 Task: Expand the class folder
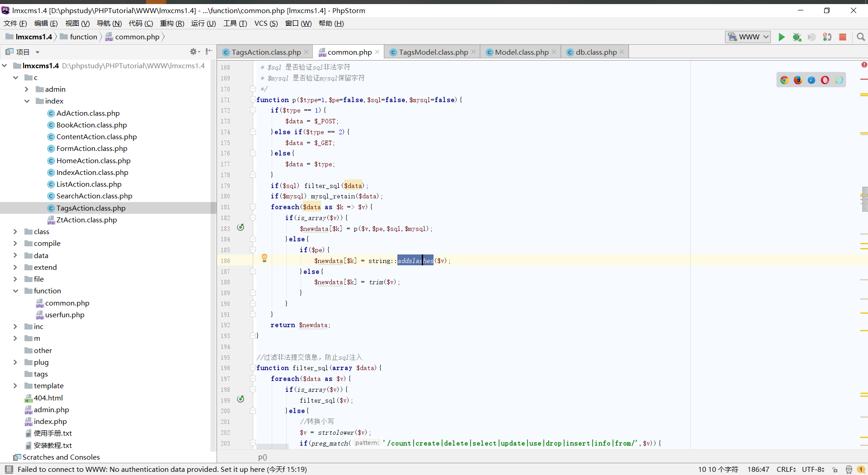[15, 232]
